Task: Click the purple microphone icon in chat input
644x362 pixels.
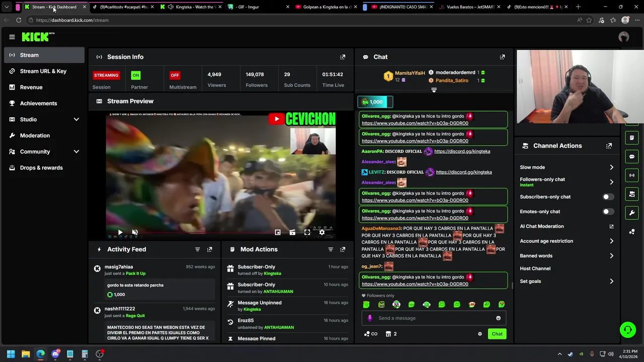Action: (370, 318)
